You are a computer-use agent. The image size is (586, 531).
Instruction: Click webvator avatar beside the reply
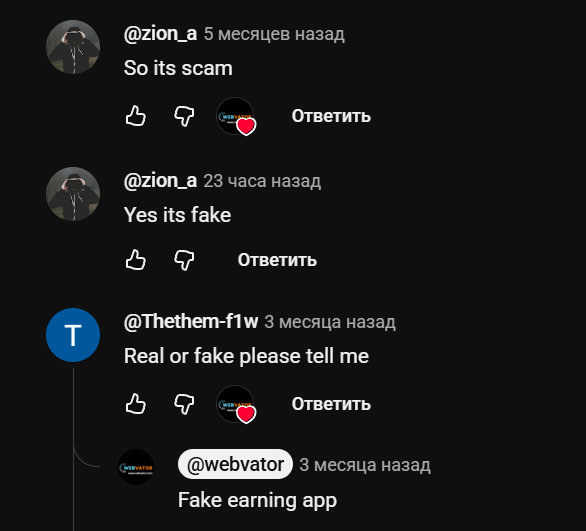click(136, 467)
